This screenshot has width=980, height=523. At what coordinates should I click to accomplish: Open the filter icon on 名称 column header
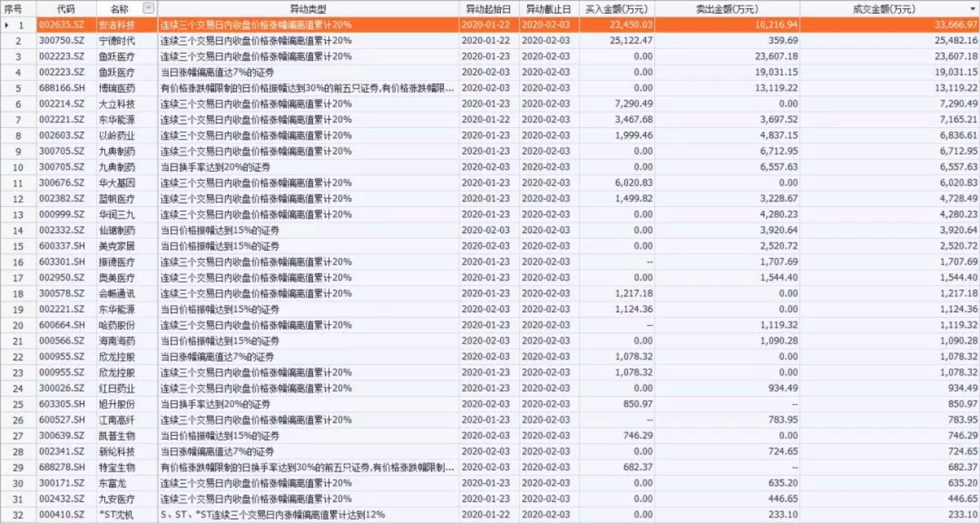pyautogui.click(x=148, y=8)
